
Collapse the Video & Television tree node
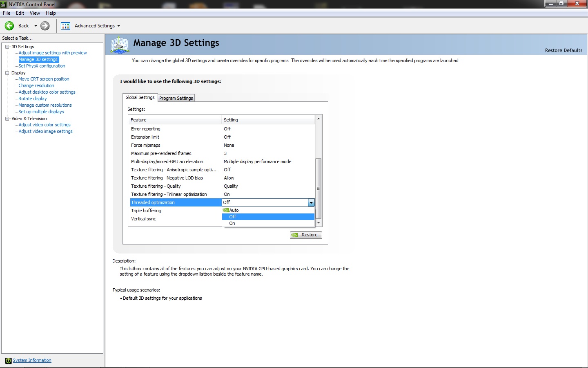pos(7,119)
